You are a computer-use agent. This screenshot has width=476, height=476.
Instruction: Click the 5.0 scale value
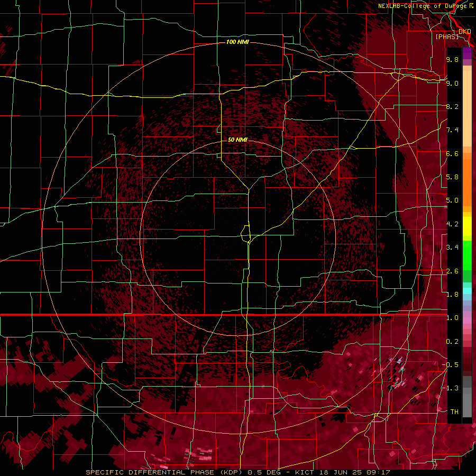(452, 200)
